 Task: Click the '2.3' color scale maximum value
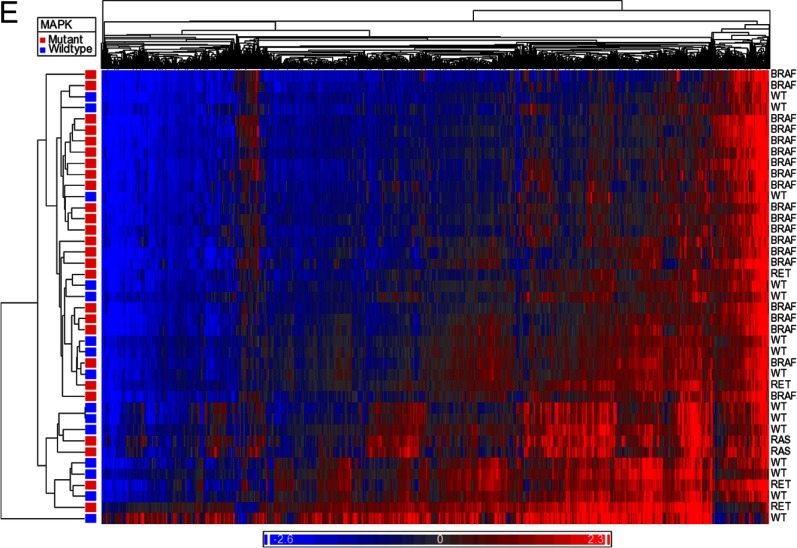[595, 539]
